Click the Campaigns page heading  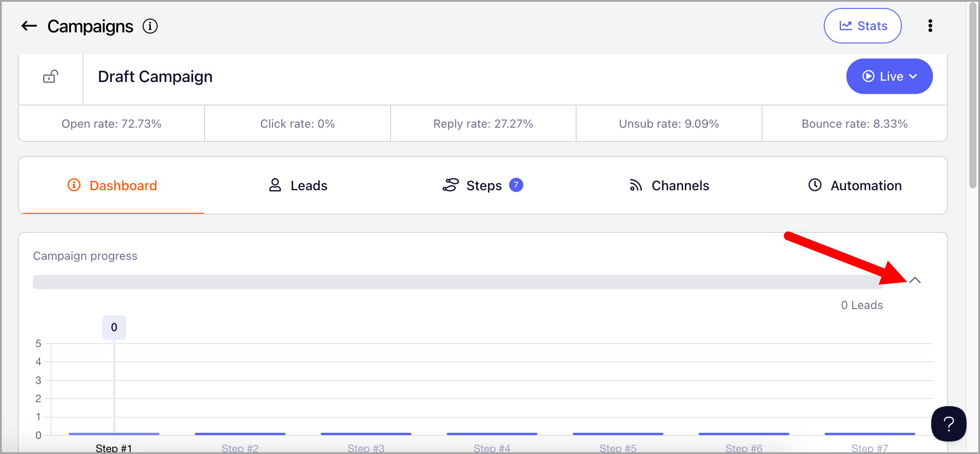pos(90,26)
